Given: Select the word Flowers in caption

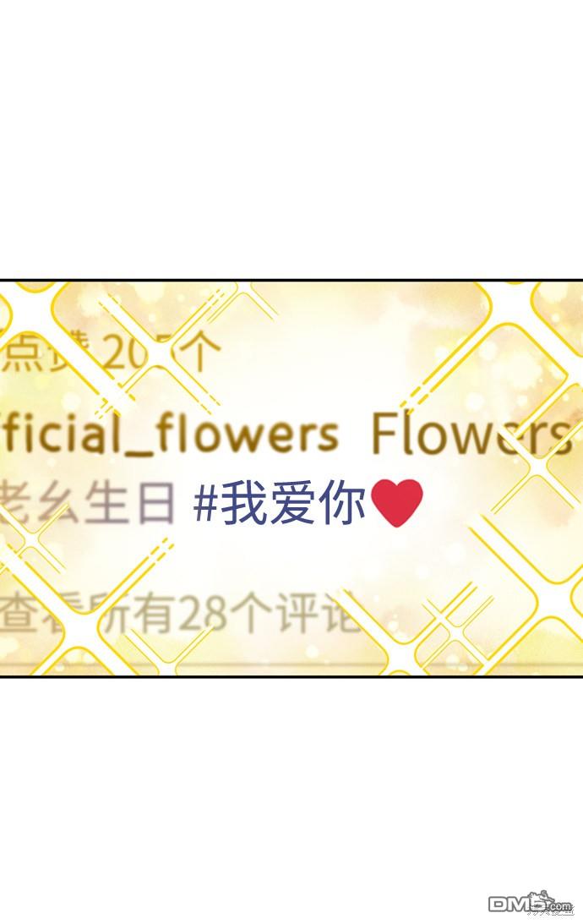Looking at the screenshot, I should pyautogui.click(x=471, y=433).
